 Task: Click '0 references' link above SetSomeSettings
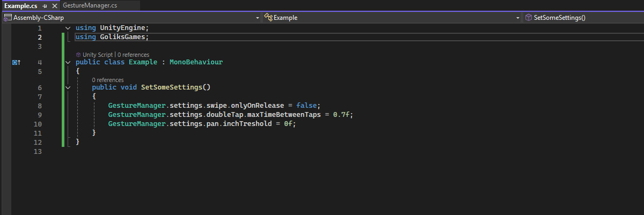(107, 80)
